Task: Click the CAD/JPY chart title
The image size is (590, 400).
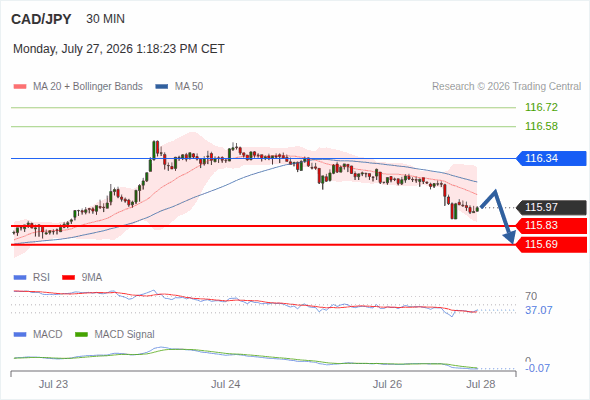Action: coord(41,19)
